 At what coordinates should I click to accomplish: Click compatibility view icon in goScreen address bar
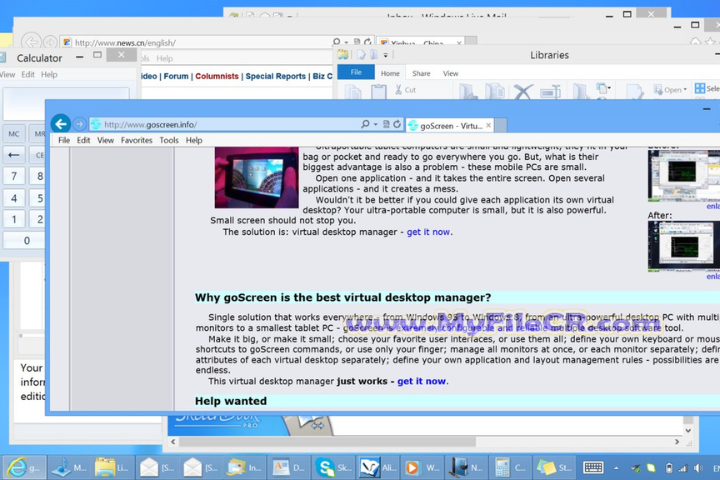tap(387, 124)
